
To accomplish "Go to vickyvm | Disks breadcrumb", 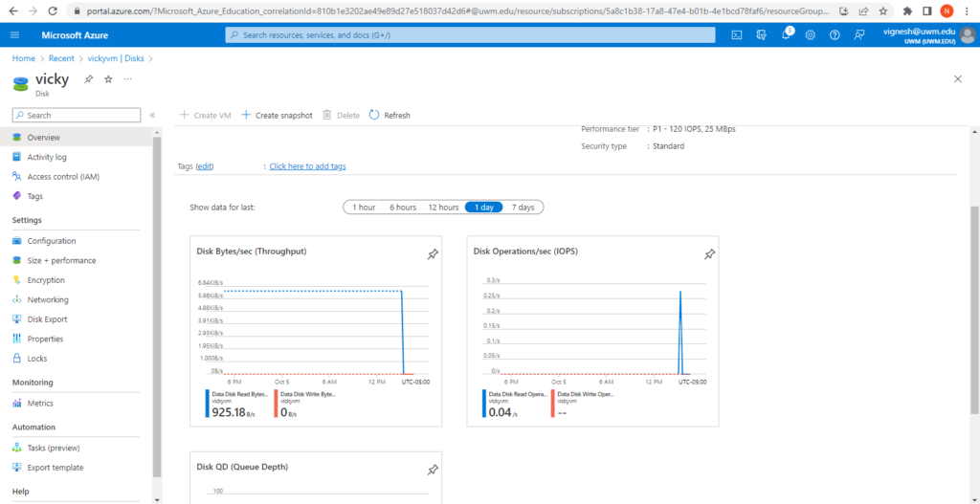I will pos(116,58).
